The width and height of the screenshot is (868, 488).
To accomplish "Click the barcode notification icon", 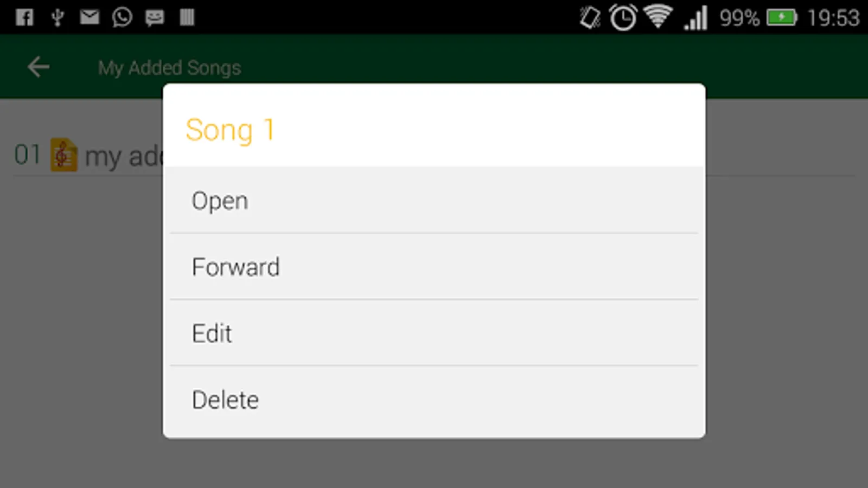I will (187, 17).
